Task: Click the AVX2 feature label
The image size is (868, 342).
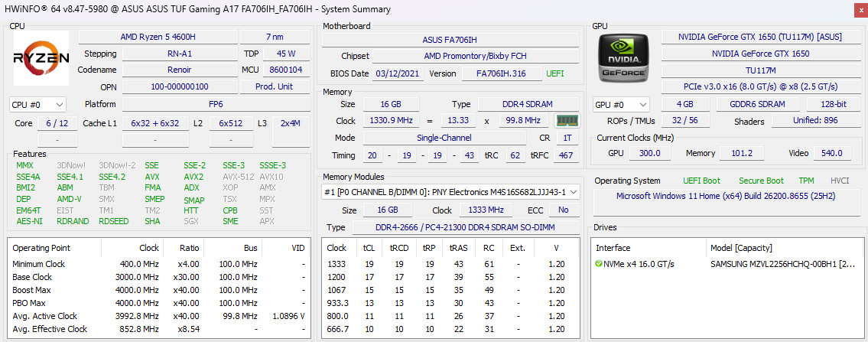Action: tap(193, 177)
